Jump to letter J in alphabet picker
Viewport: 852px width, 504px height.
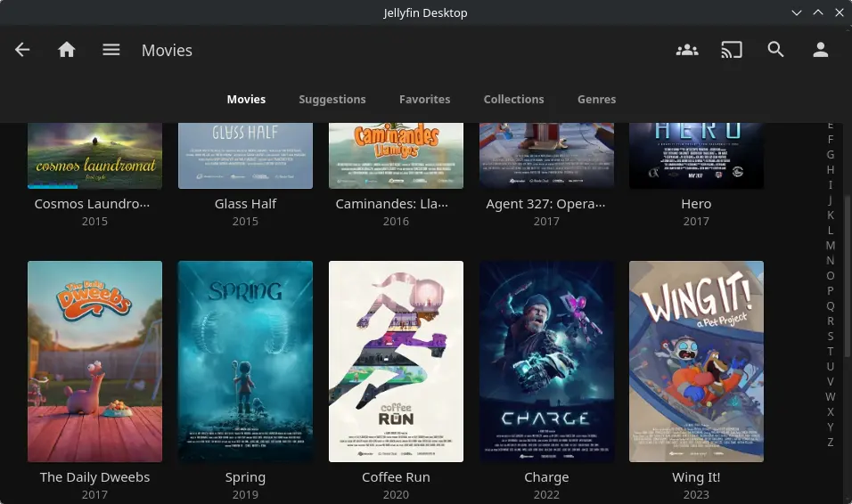click(x=831, y=200)
